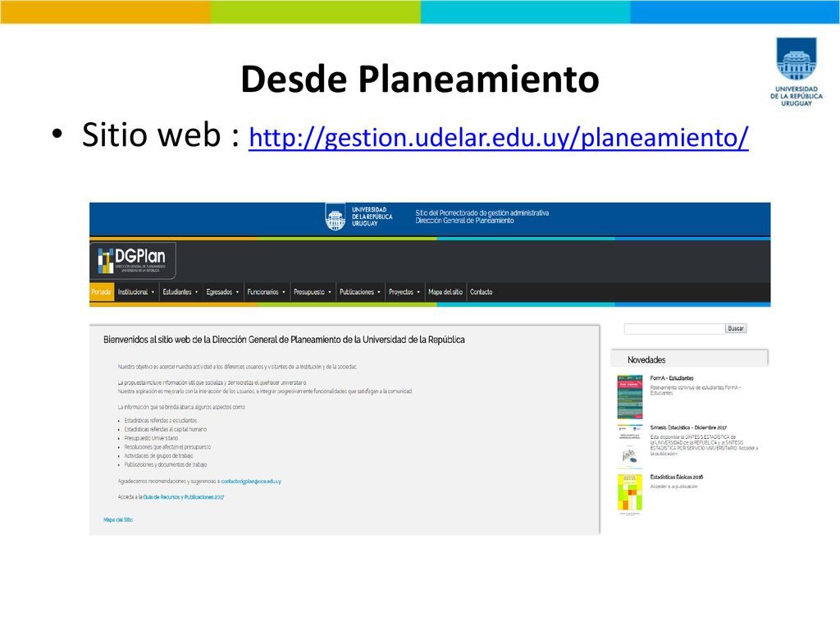
Task: Select the Portada menu item
Action: [101, 292]
